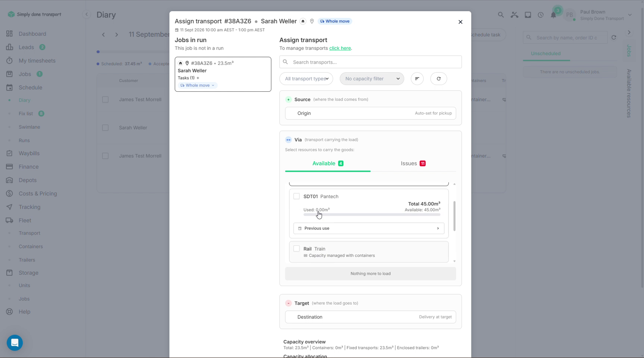Switch to the Issues tab

[x=413, y=163]
